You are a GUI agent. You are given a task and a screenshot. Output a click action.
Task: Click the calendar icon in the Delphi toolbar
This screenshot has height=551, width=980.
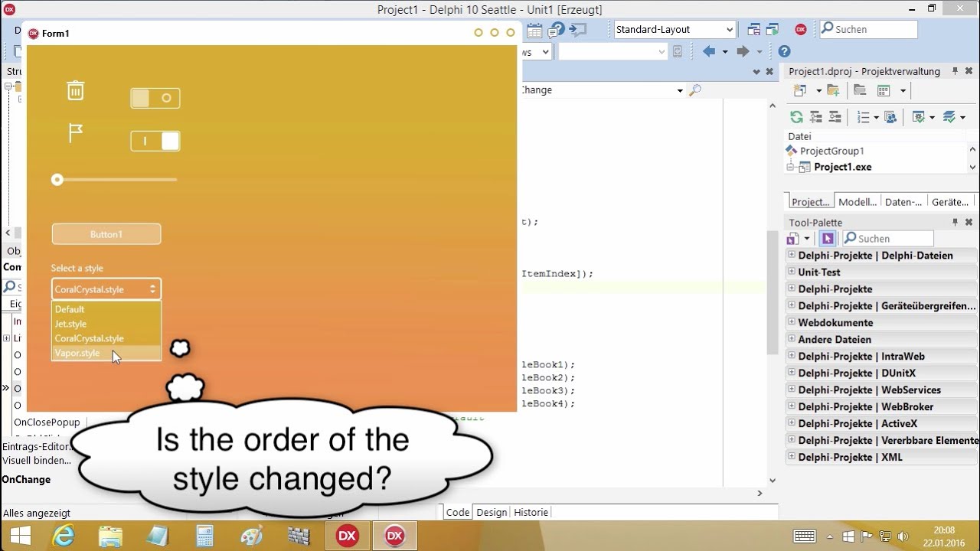pyautogui.click(x=534, y=30)
